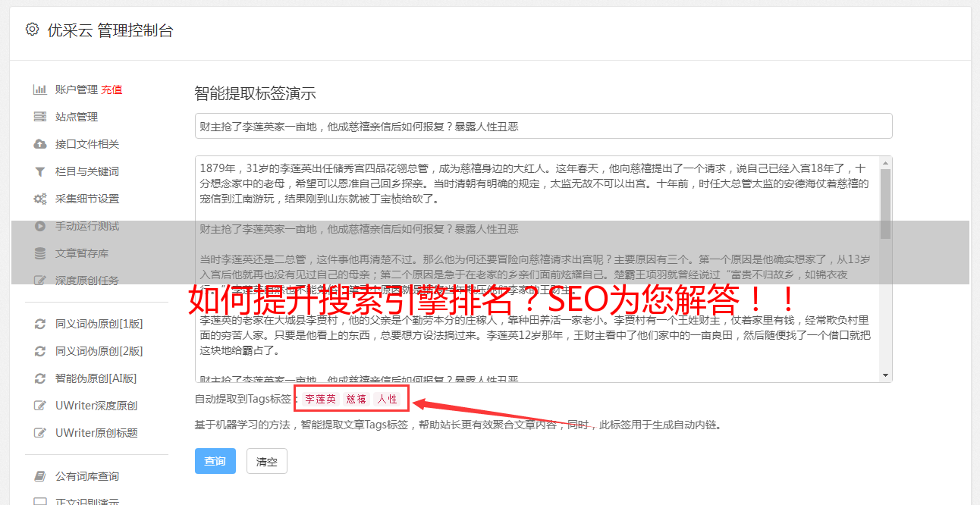Go to 智能伪原创[AI版]
The height and width of the screenshot is (505, 980).
[x=96, y=378]
